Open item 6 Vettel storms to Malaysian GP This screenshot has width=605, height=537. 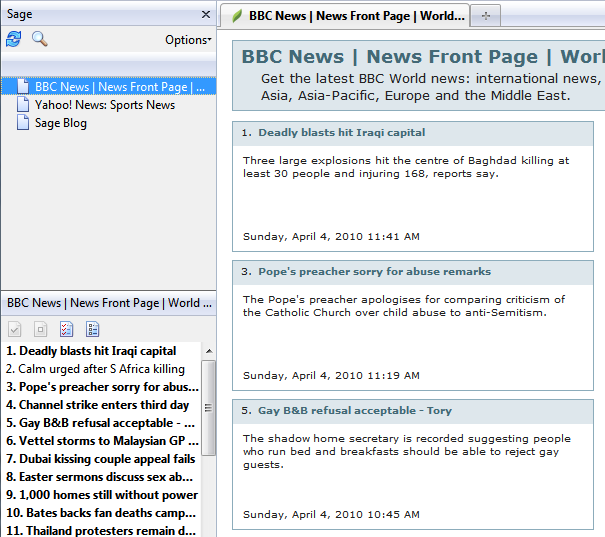coord(102,441)
